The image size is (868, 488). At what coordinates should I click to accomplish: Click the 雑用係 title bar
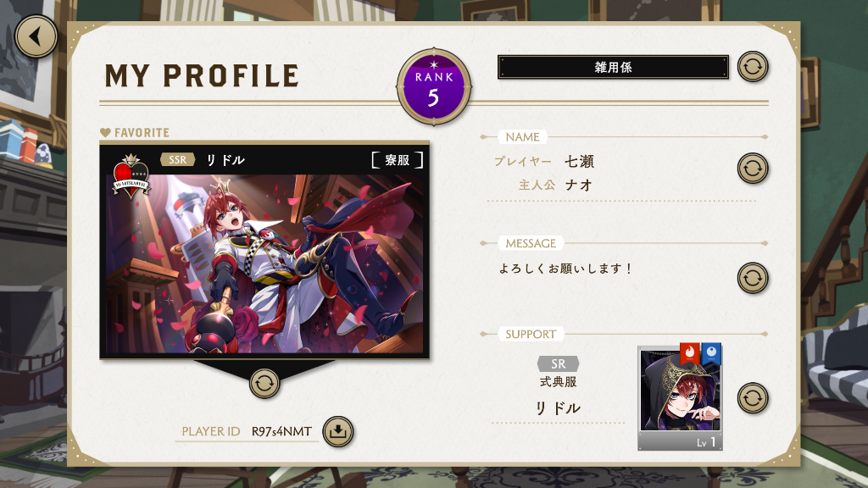click(613, 67)
